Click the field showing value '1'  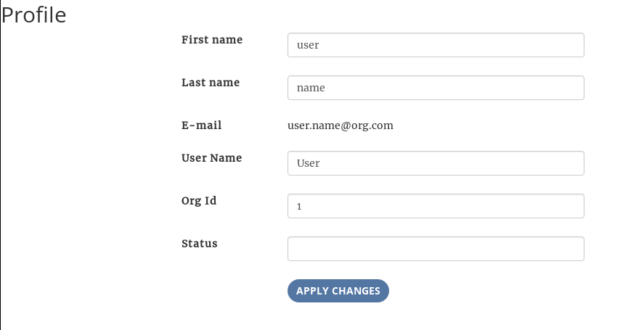(436, 206)
